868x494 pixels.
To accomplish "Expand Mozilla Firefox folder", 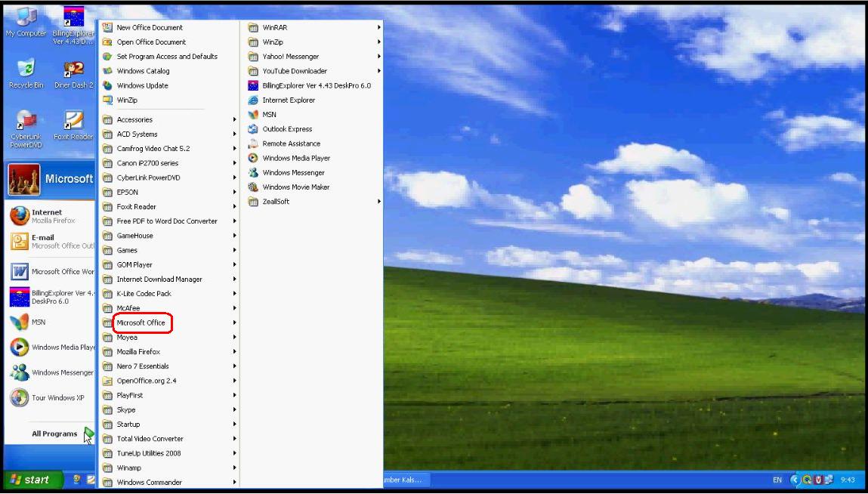I will coord(169,352).
